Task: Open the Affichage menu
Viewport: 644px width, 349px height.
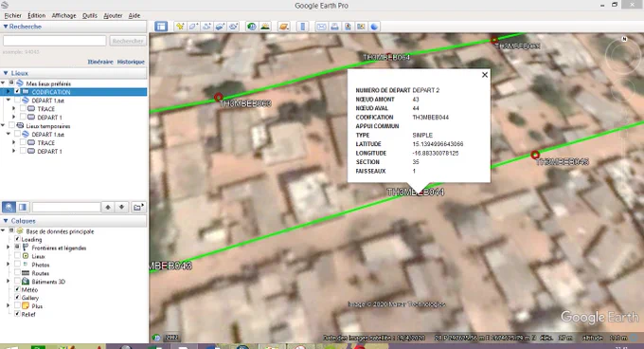Action: pos(63,15)
